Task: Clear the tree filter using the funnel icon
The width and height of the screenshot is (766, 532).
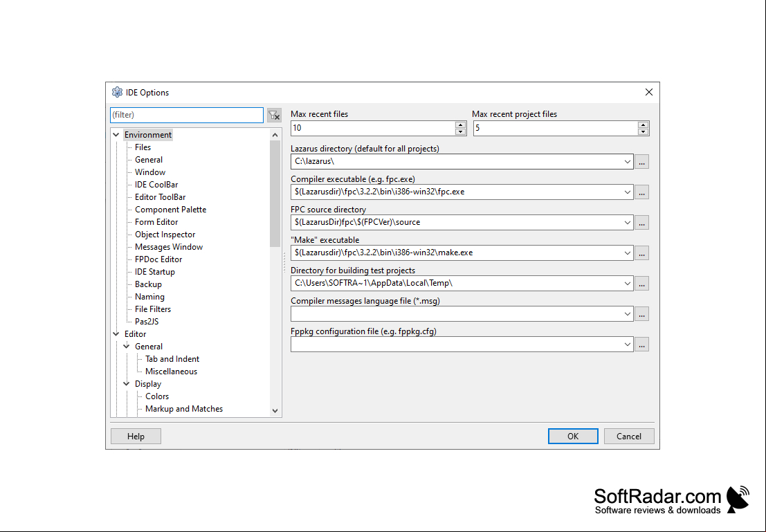Action: point(274,116)
